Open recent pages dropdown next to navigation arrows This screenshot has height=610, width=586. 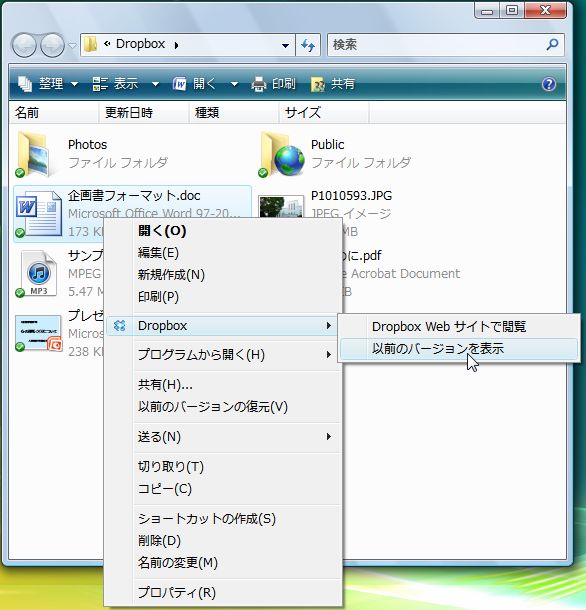coord(72,46)
